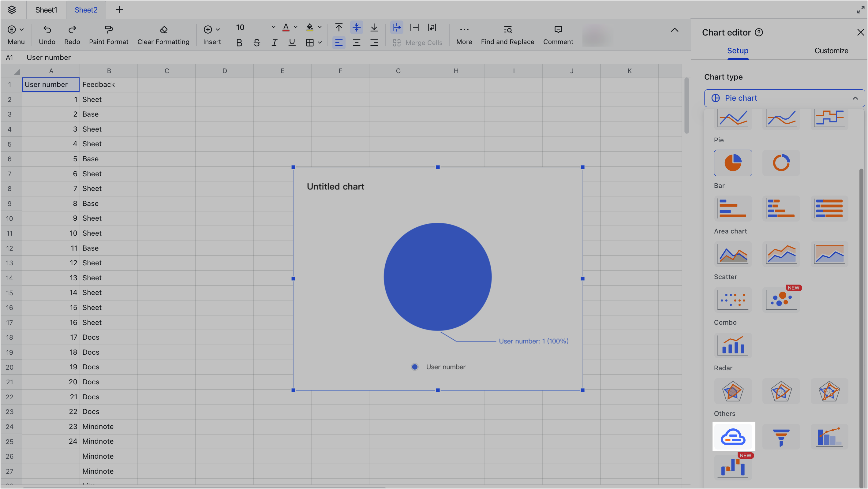Open the Customize tab in Chart editor
Viewport: 868px width, 489px height.
coord(831,50)
